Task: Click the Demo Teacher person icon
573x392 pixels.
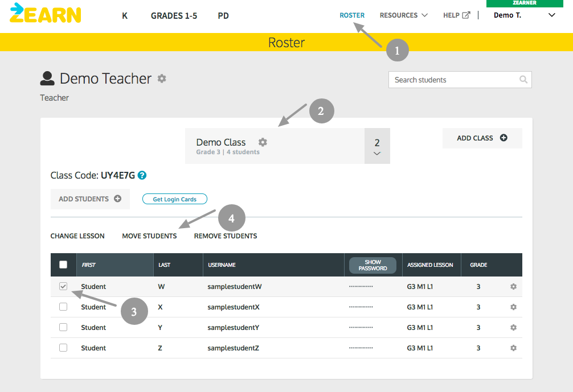Action: pyautogui.click(x=47, y=78)
